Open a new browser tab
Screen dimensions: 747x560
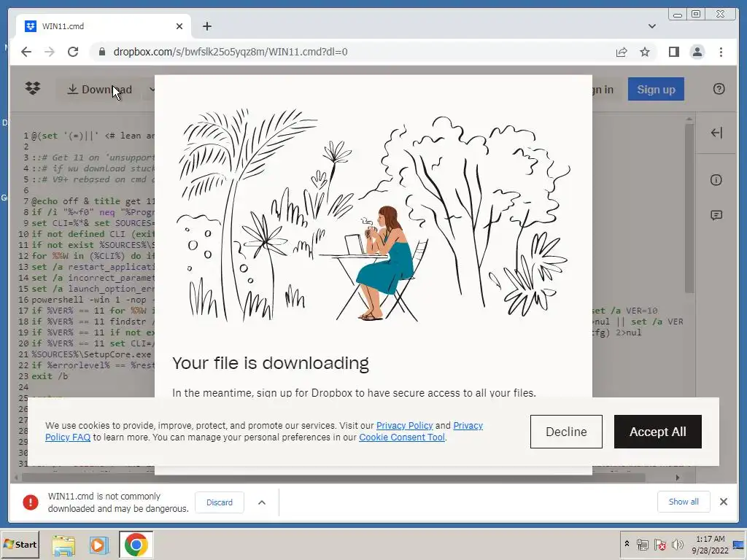tap(206, 26)
